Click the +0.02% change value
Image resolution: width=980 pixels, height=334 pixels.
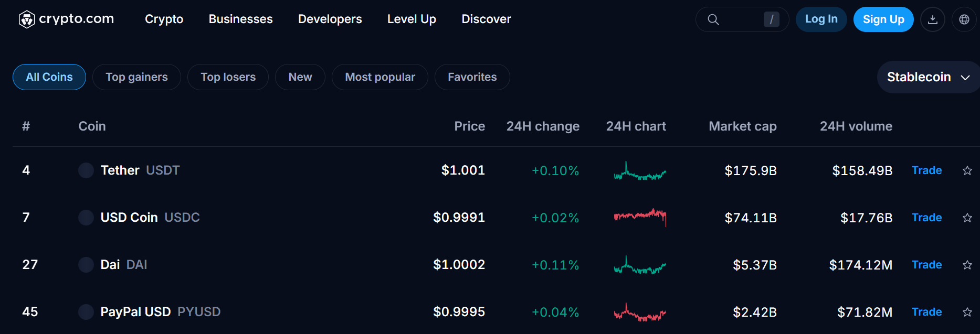[x=555, y=218]
